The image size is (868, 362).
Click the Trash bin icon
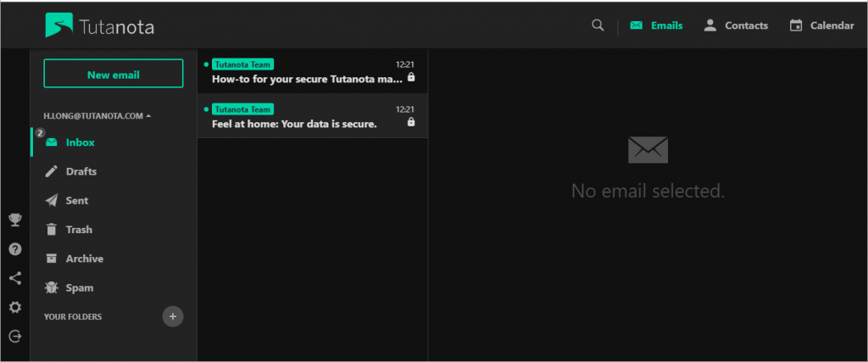pyautogui.click(x=52, y=230)
